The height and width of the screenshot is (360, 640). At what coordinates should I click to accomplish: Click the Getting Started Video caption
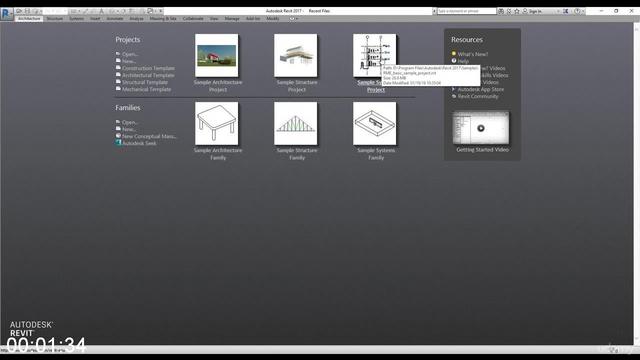tap(482, 150)
